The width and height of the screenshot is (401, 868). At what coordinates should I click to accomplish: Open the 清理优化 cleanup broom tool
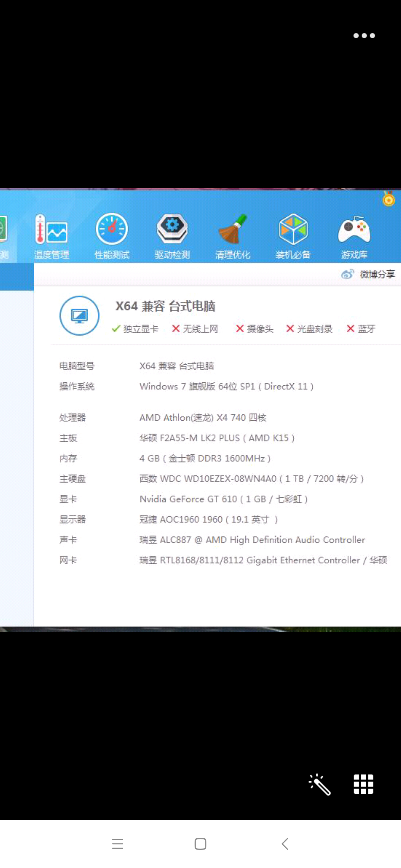233,236
